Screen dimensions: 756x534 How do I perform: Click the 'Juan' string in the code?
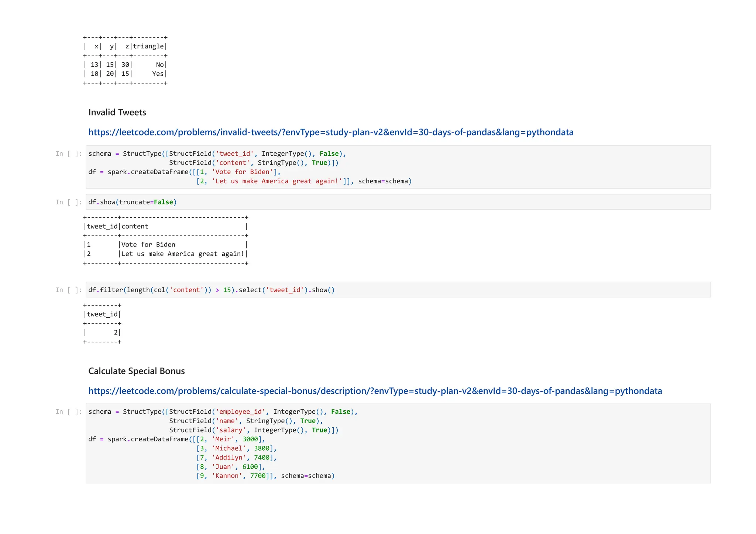click(x=223, y=467)
